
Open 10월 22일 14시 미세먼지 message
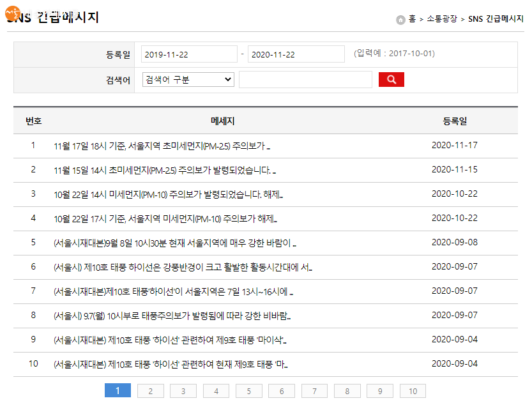(169, 194)
